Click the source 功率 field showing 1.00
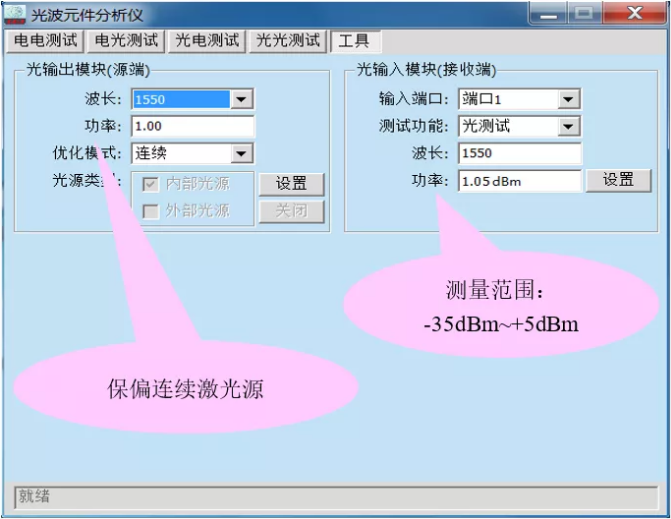 (193, 126)
